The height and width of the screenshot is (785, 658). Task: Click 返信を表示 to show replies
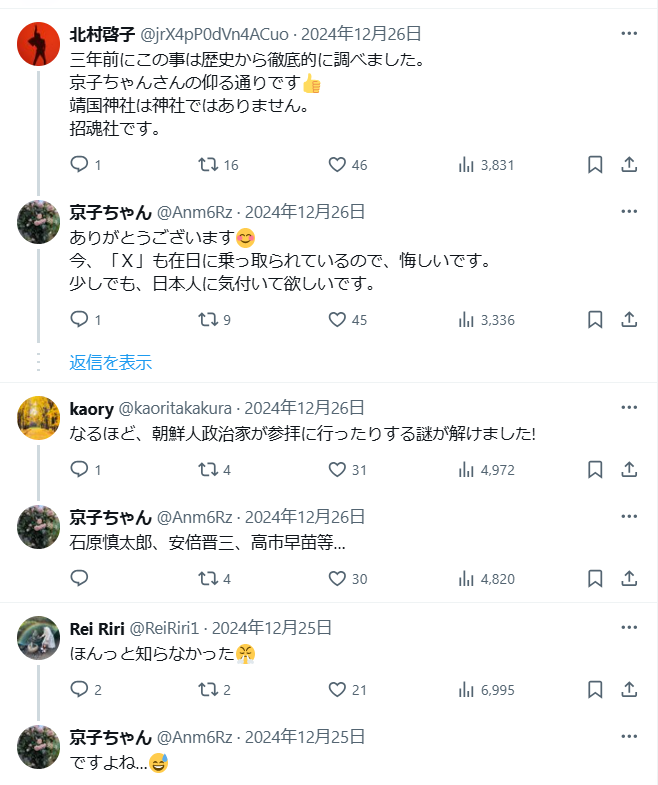pyautogui.click(x=110, y=362)
